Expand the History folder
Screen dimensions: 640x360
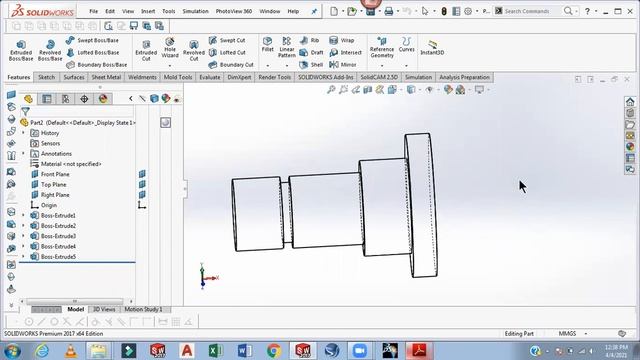pos(23,133)
